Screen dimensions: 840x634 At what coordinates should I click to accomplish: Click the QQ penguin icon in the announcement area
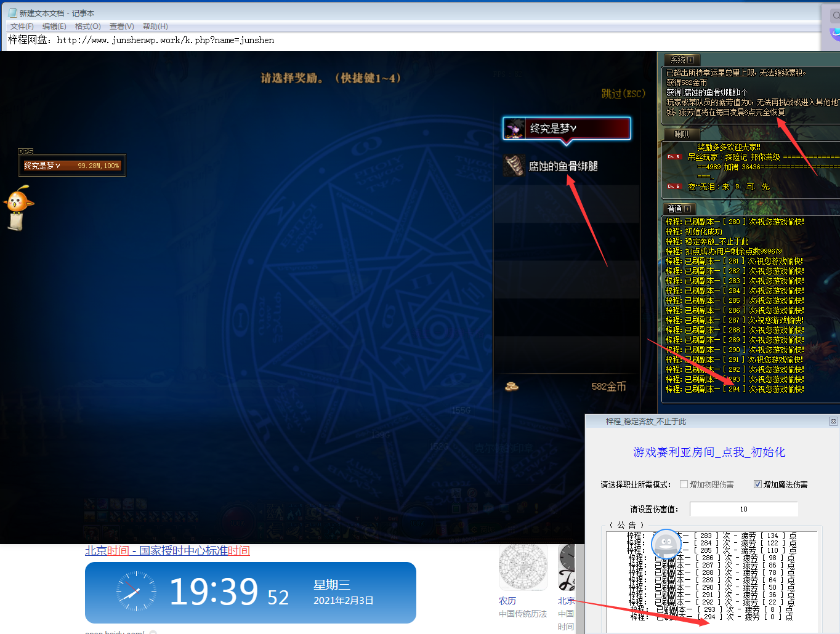point(666,544)
